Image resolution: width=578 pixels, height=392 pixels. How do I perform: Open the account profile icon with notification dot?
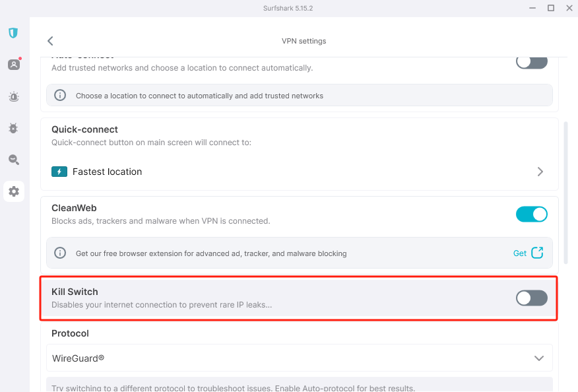point(15,65)
